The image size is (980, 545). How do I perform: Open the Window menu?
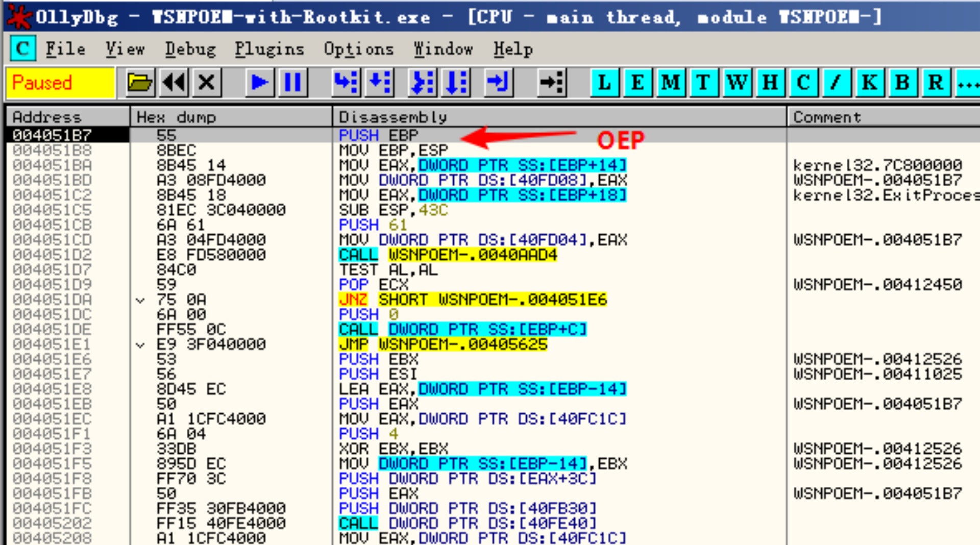443,49
